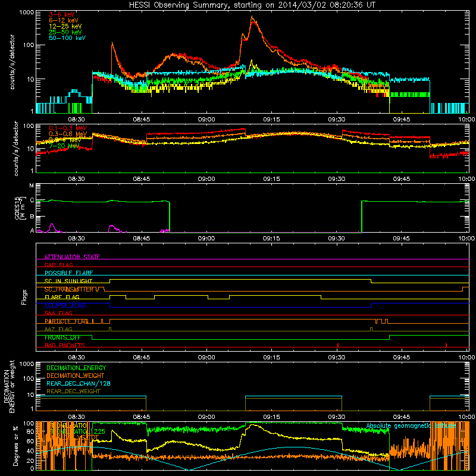Click the 0.3-0.8 MeV legend label
This screenshot has height=476, width=476.
click(x=68, y=134)
